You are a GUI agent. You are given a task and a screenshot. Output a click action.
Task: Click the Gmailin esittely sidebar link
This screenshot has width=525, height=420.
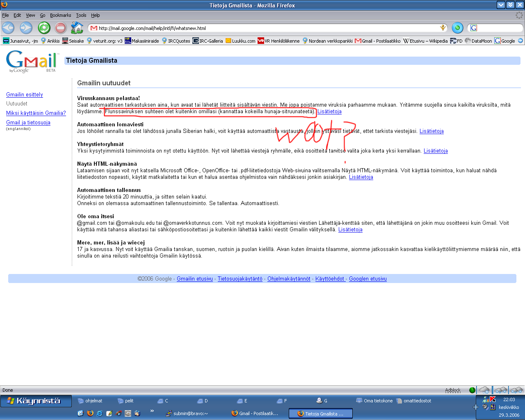tap(25, 94)
